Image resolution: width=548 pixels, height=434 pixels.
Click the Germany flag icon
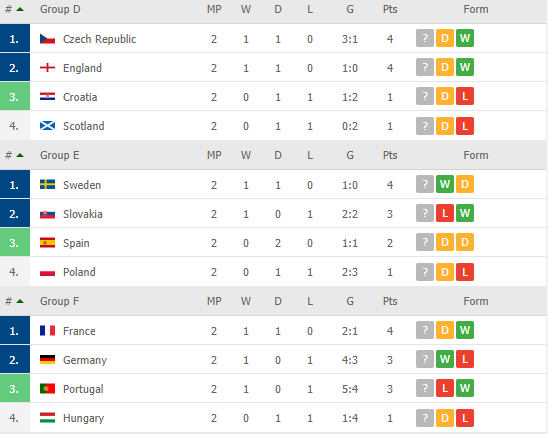(47, 360)
